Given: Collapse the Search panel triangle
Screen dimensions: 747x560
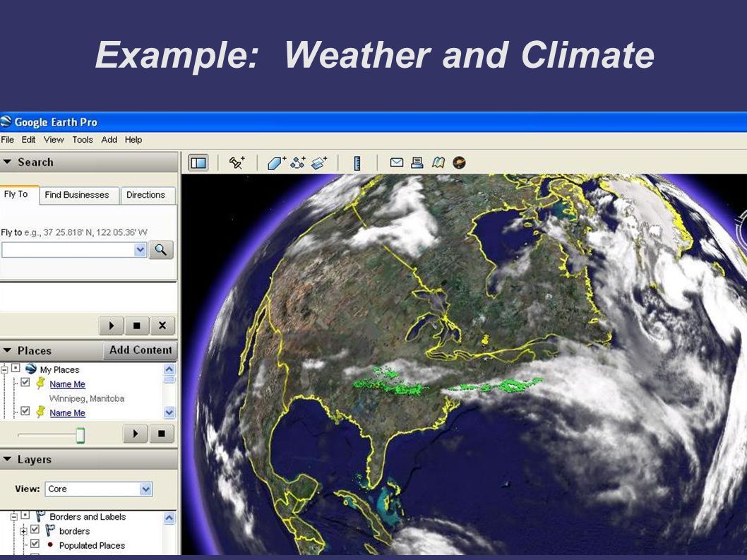Looking at the screenshot, I should tap(7, 162).
